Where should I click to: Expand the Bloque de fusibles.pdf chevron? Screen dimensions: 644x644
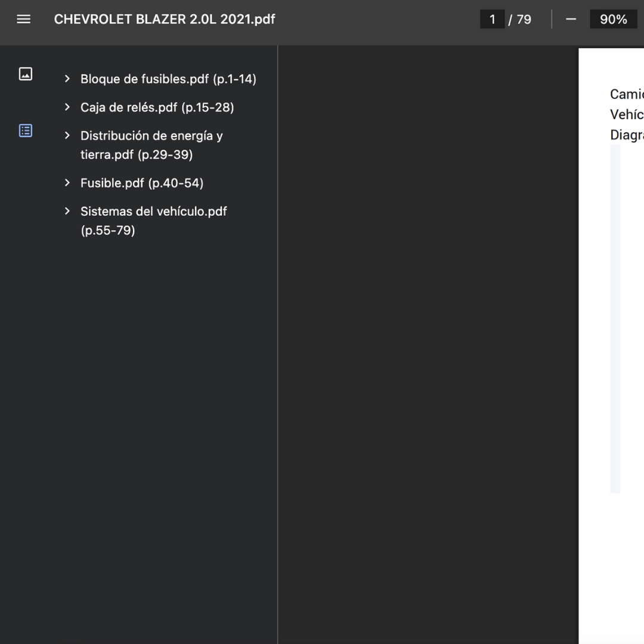[67, 79]
